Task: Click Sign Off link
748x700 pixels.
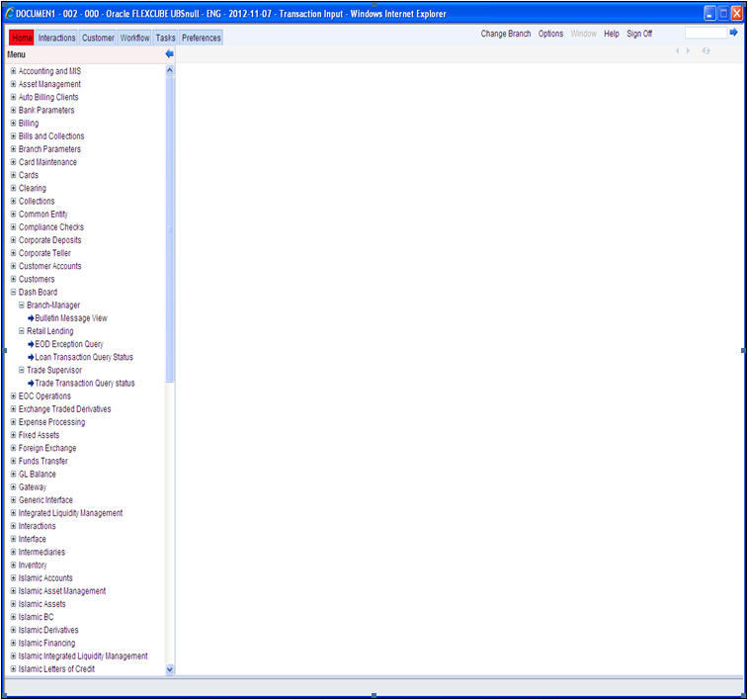Action: coord(639,34)
